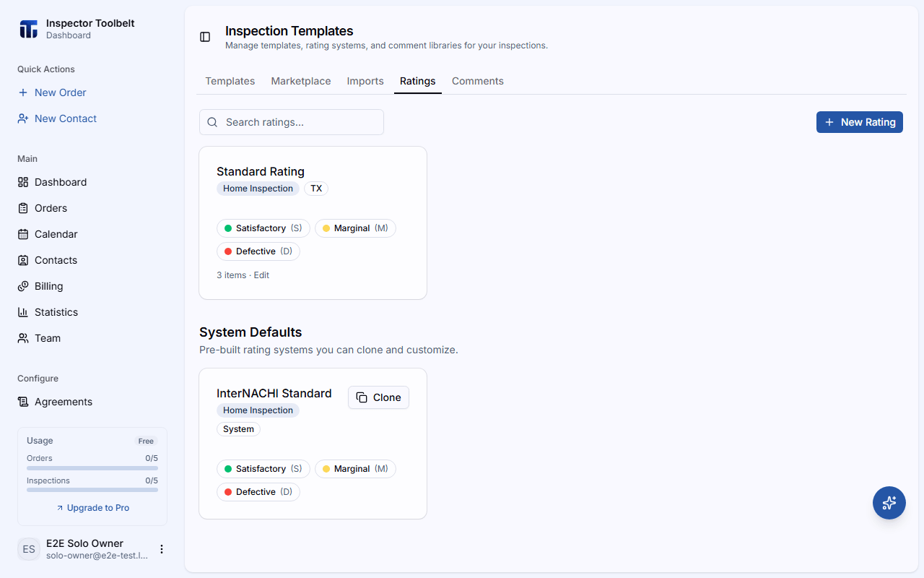Screen dimensions: 924x578
Task: Click the Orders usage progress bar
Action: (92, 468)
